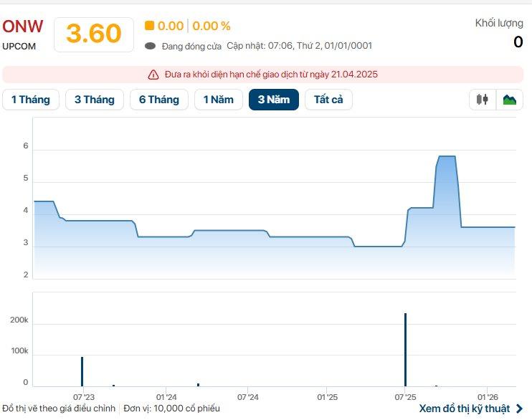The image size is (532, 420).
Task: Click the orange unchanged-price square icon
Action: pyautogui.click(x=149, y=26)
